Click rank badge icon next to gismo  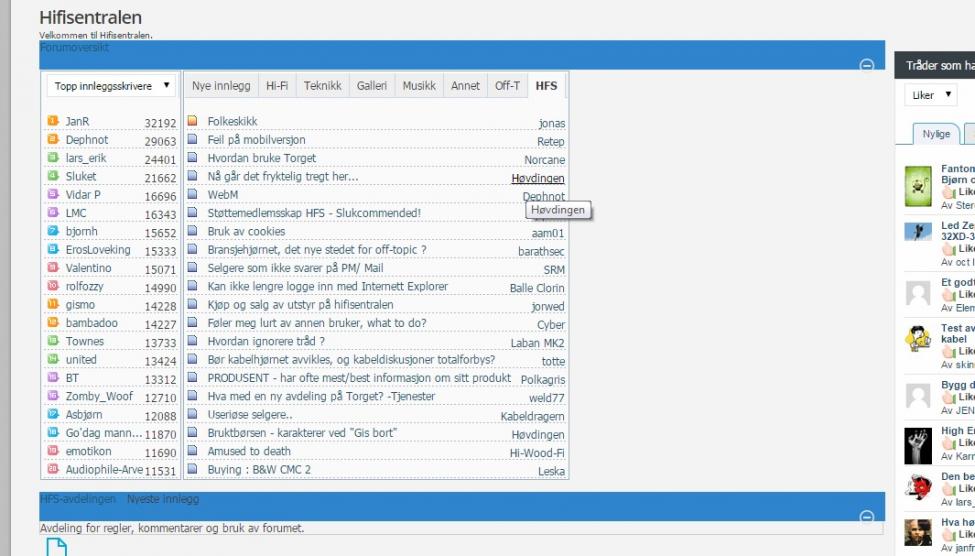(x=53, y=304)
